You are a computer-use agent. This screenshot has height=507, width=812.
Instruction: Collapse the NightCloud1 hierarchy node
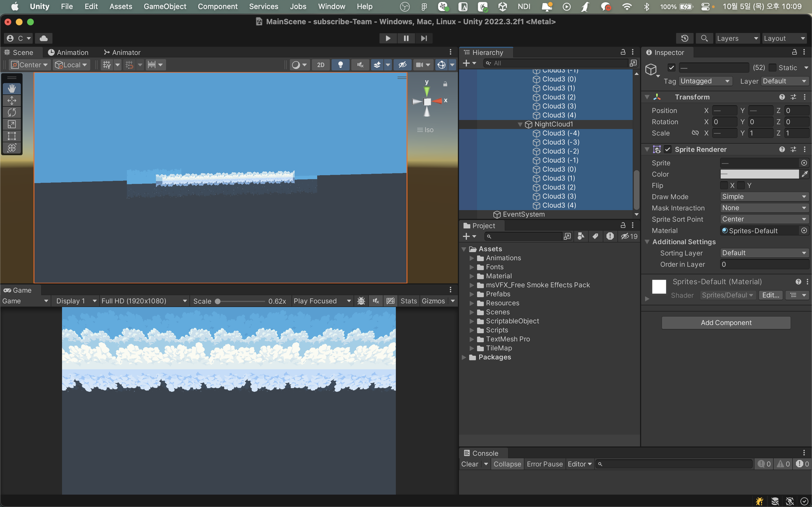(520, 124)
